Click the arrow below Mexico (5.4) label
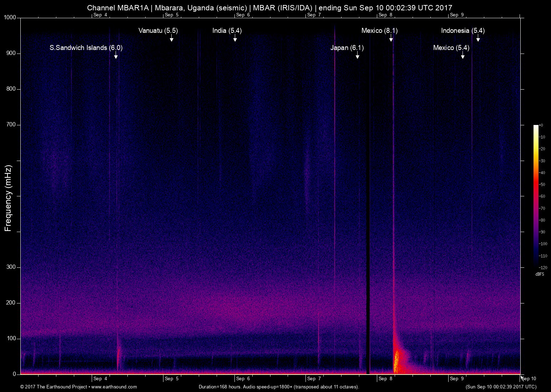This screenshot has height=392, width=551. 462,55
